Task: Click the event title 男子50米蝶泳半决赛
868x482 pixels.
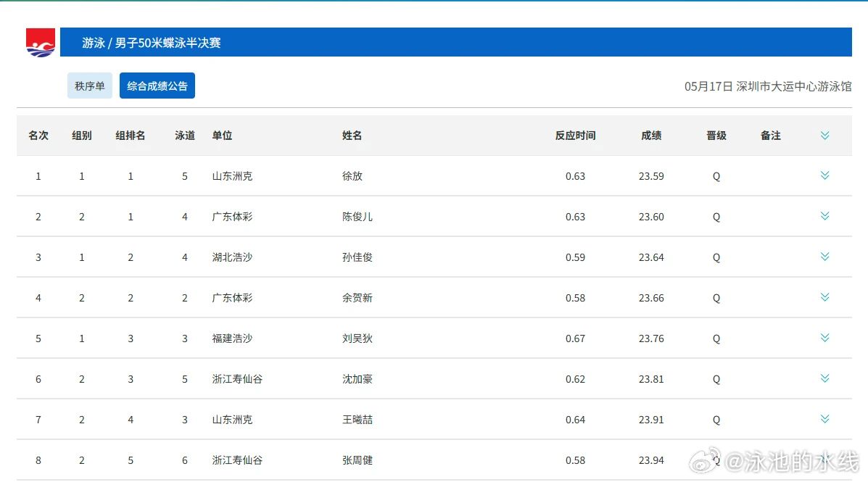Action: tap(168, 43)
